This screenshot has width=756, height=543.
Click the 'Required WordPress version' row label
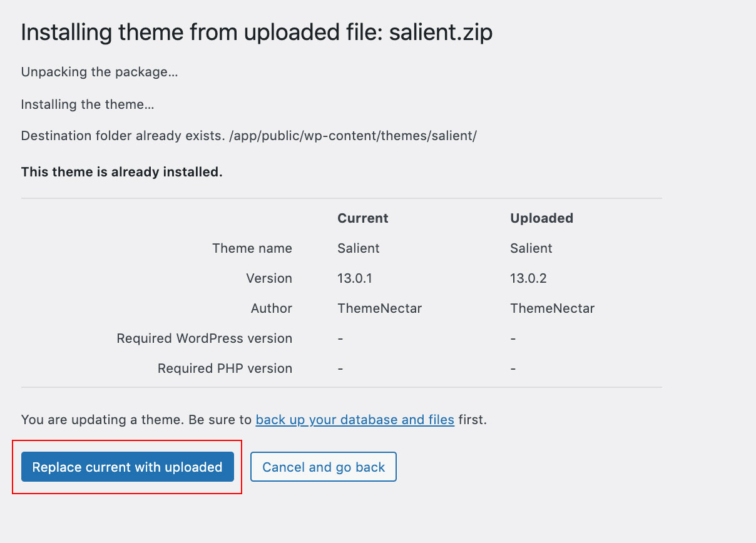(205, 338)
